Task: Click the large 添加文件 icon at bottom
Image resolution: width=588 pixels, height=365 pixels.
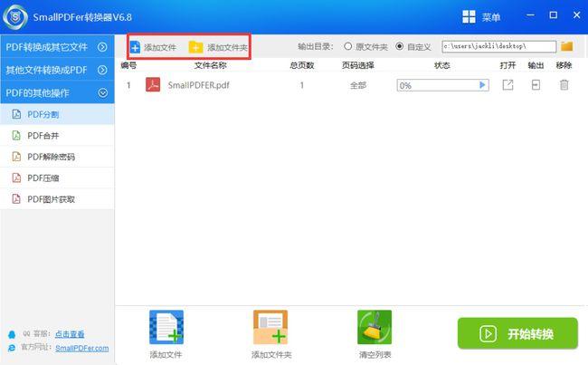Action: (x=166, y=327)
